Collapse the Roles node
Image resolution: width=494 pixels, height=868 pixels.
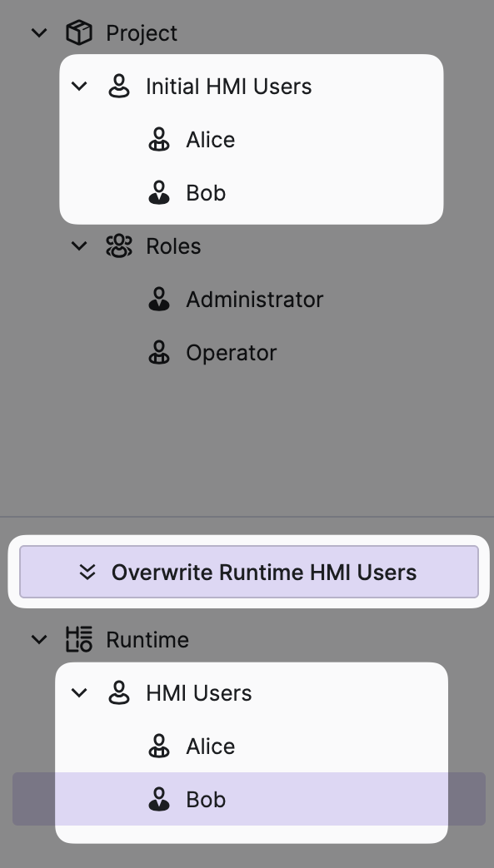pos(79,246)
